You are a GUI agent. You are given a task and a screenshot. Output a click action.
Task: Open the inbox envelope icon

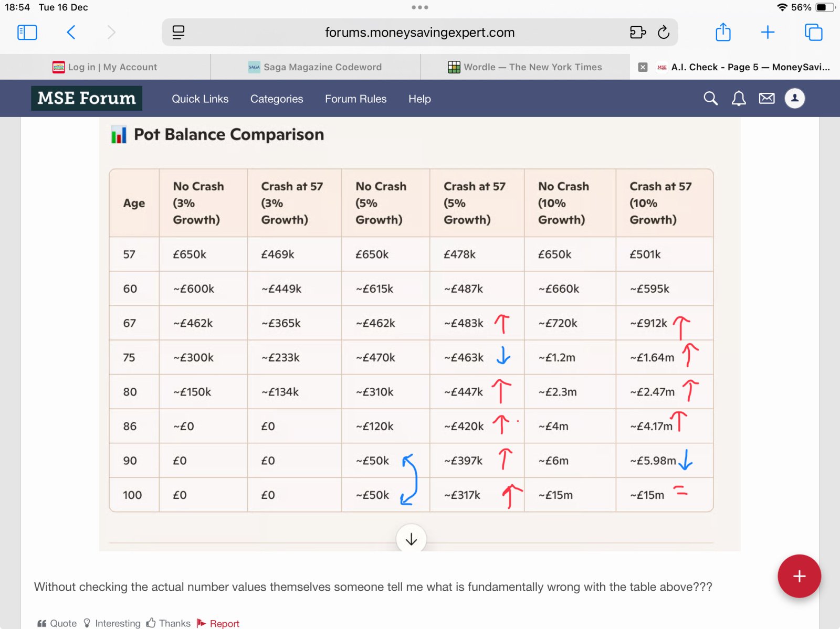[766, 98]
